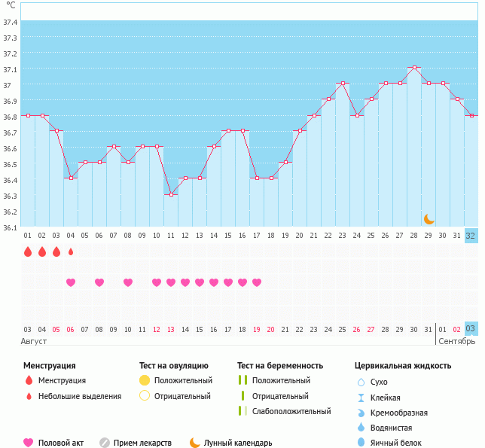Click the Слабоположительный pregnancy test legend icon
This screenshot has height=448, width=485.
tap(242, 411)
